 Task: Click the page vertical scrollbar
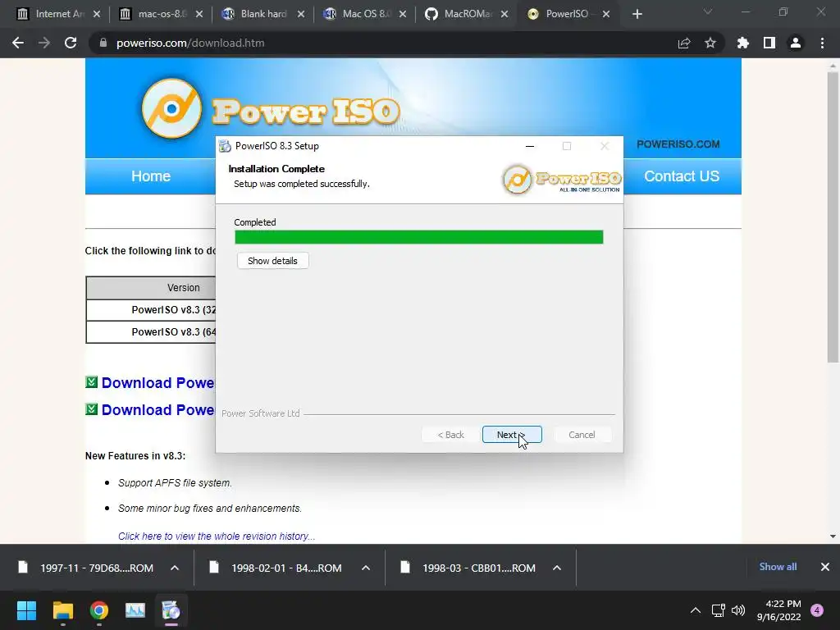(833, 217)
